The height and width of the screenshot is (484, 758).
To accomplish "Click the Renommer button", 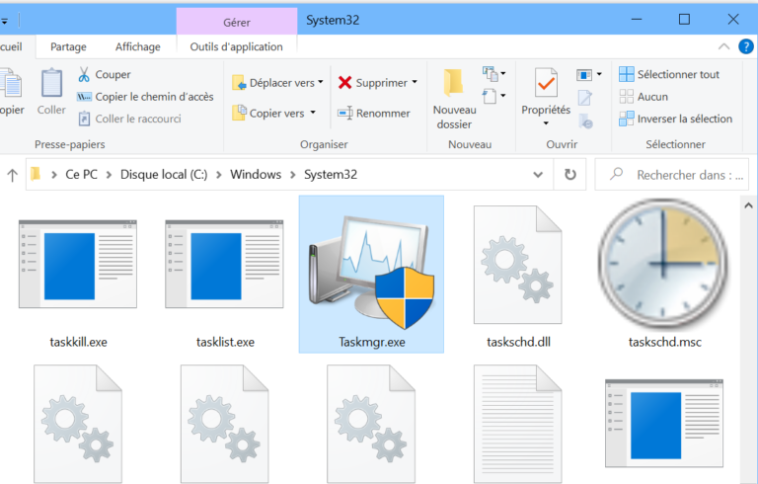I will (x=374, y=113).
